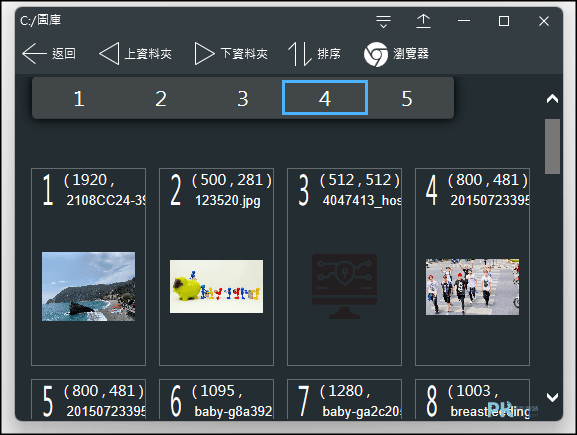577x435 pixels.
Task: Click file name 2108CC24-3
Action: (106, 200)
